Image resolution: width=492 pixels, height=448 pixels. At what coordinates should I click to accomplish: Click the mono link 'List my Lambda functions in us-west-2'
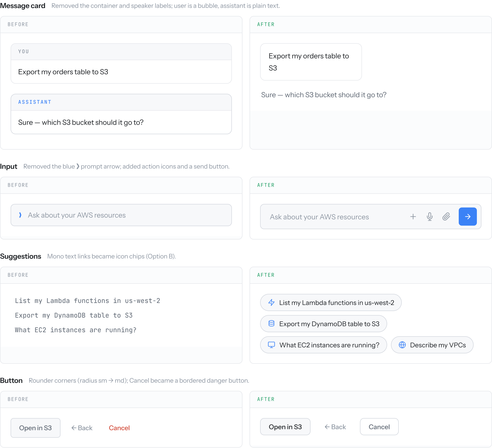point(87,301)
